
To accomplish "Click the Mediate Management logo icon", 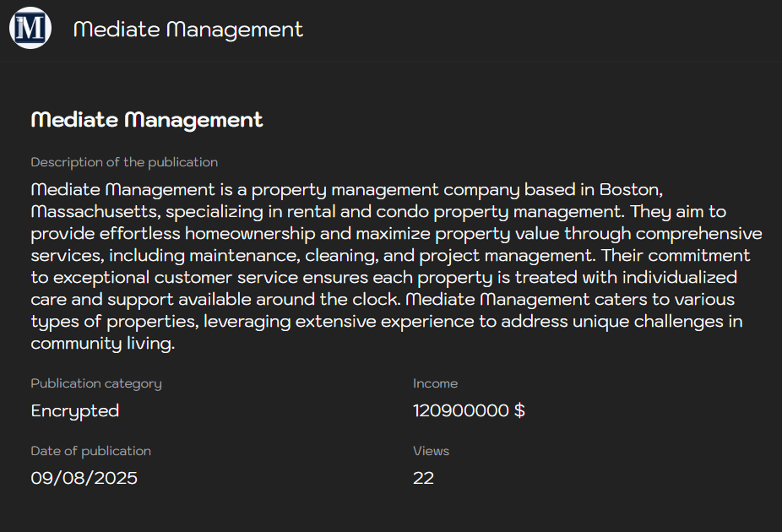I will click(x=30, y=28).
